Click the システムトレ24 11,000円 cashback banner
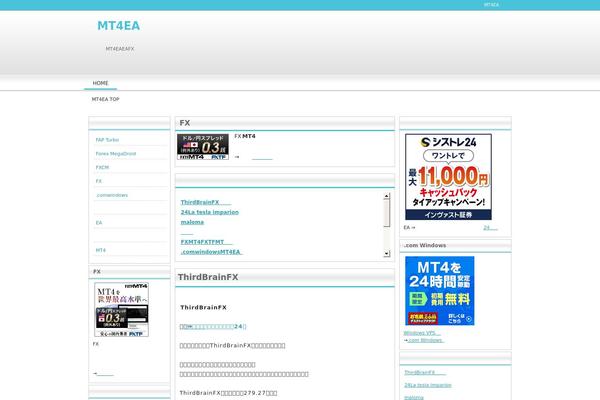Image resolution: width=600 pixels, height=400 pixels. pos(448,176)
